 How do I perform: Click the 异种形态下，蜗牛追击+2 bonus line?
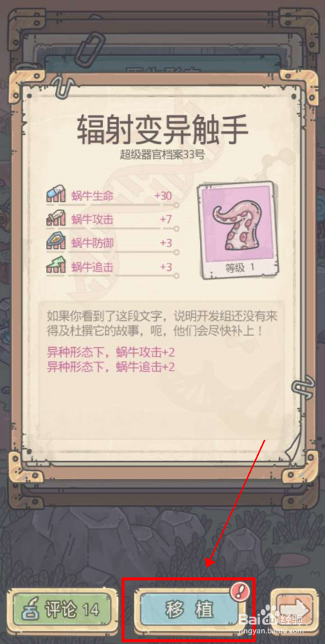pos(112,366)
